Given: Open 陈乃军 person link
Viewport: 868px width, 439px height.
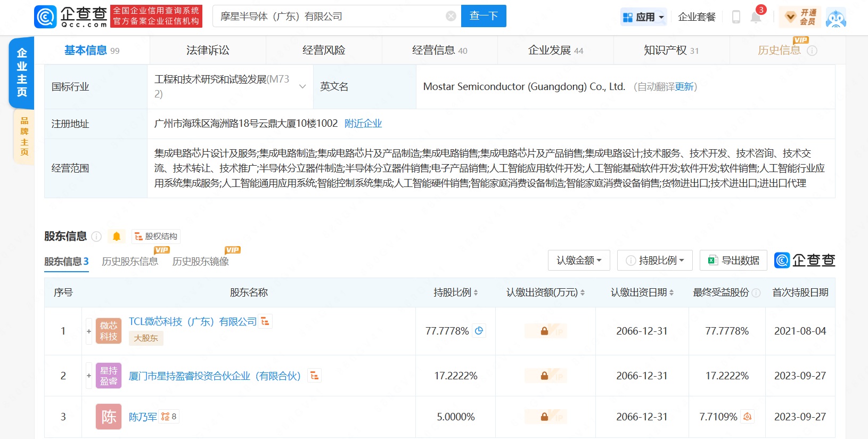Looking at the screenshot, I should tap(143, 417).
